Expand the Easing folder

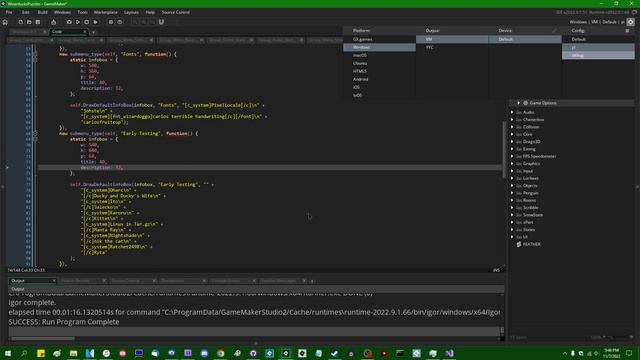point(512,149)
